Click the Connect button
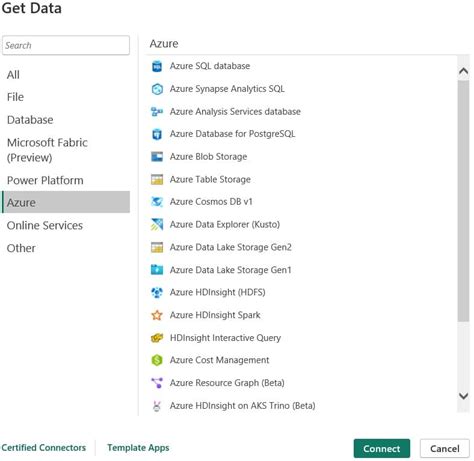 [x=382, y=448]
